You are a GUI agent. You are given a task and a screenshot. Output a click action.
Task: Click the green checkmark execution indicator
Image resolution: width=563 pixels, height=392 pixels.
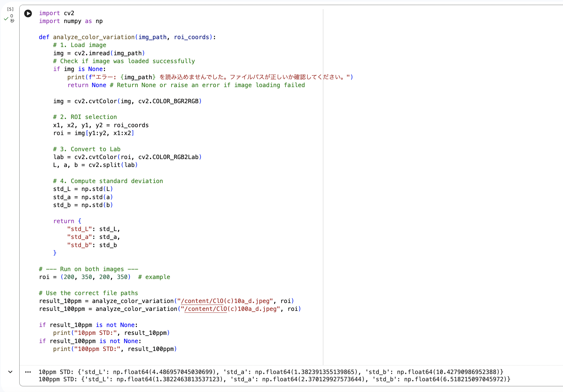[x=6, y=19]
